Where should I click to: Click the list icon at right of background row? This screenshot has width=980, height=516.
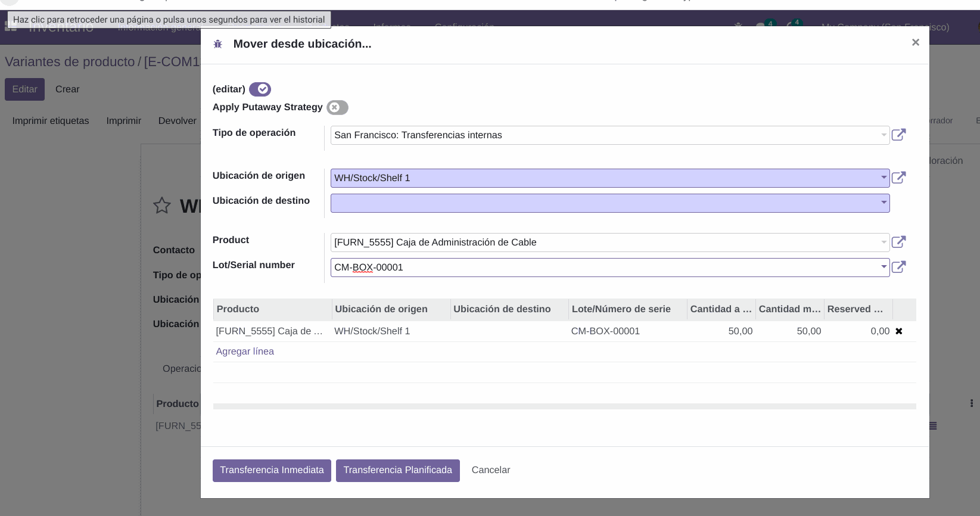point(933,426)
